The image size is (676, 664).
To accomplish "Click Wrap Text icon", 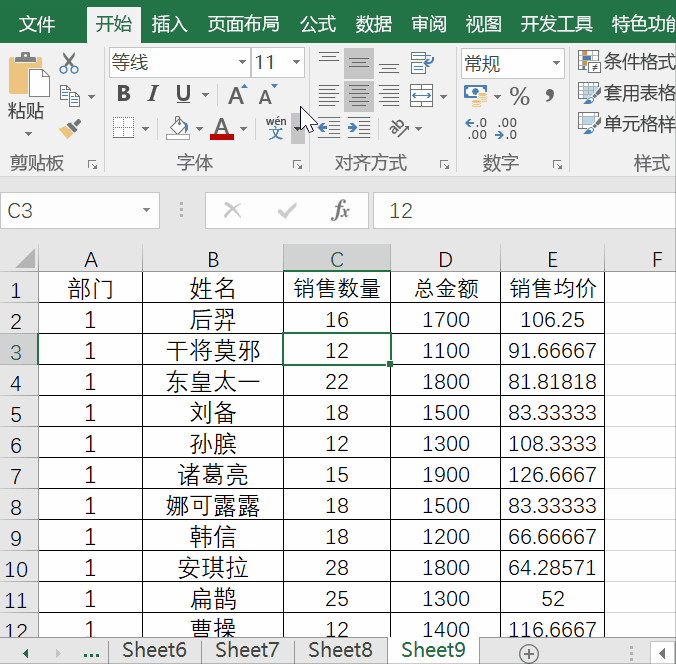I will point(421,63).
